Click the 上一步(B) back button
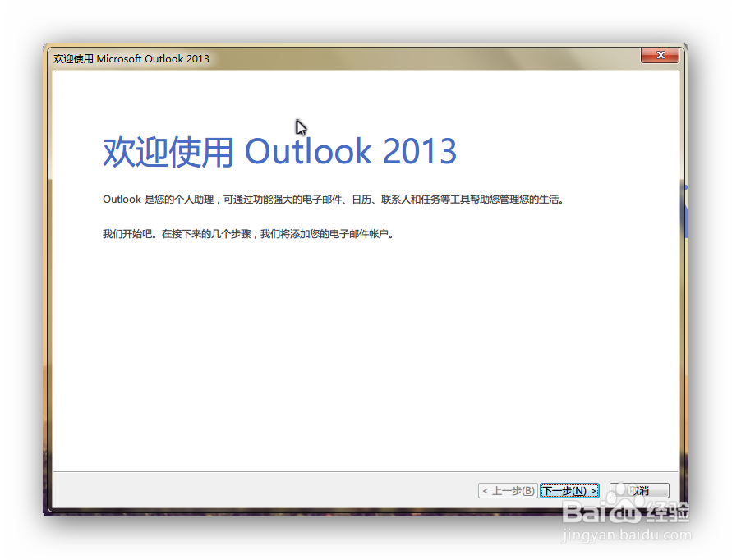Screen dimensions: 732x560 tap(508, 490)
